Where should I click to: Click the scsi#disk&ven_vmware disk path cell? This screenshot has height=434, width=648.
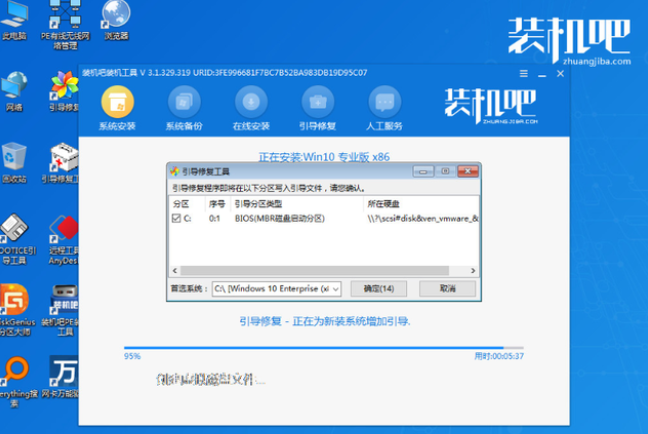423,218
